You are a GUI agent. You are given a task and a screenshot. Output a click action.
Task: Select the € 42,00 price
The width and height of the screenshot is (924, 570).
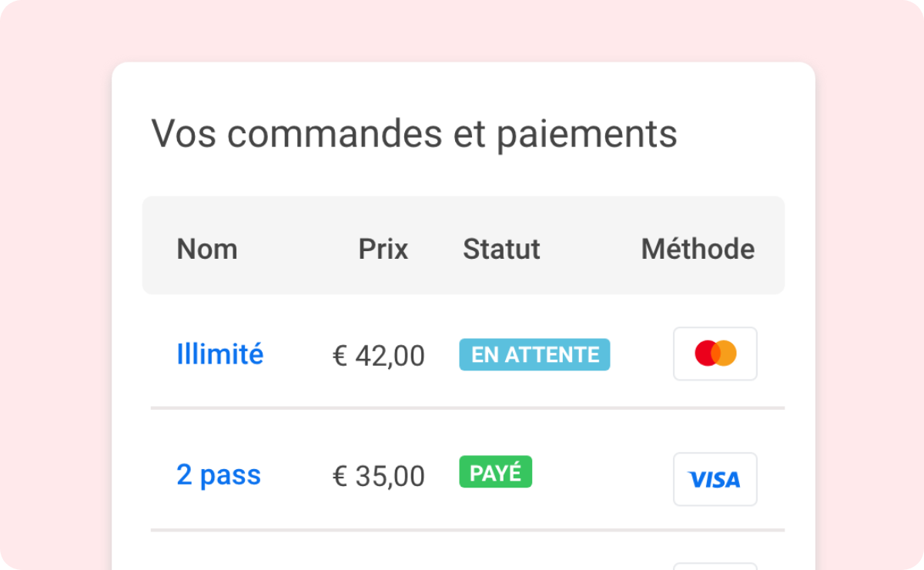pyautogui.click(x=378, y=356)
